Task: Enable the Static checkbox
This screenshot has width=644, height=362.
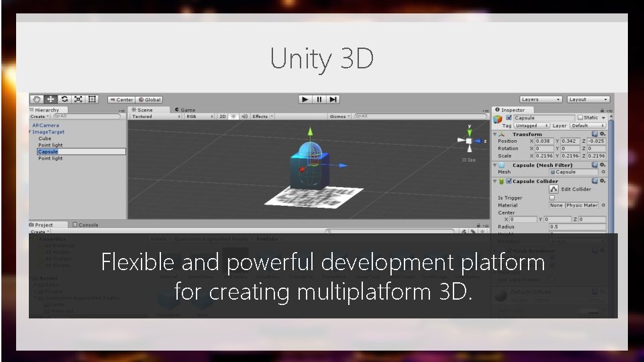Action: point(580,118)
